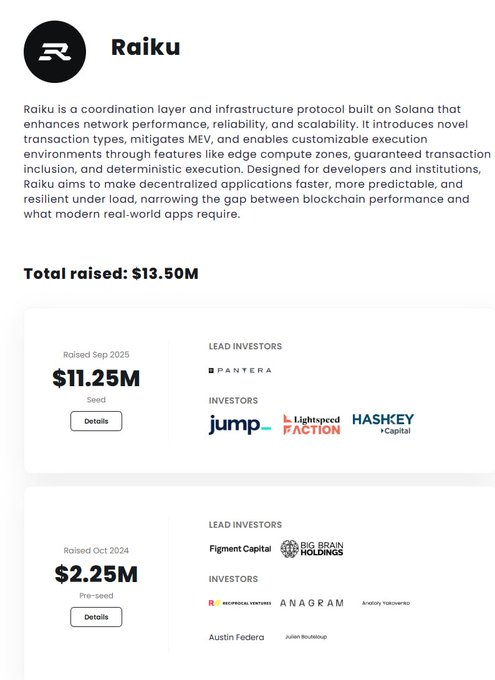Viewport: 495px width, 680px height.
Task: Select the $11.25M seed round amount
Action: point(96,378)
